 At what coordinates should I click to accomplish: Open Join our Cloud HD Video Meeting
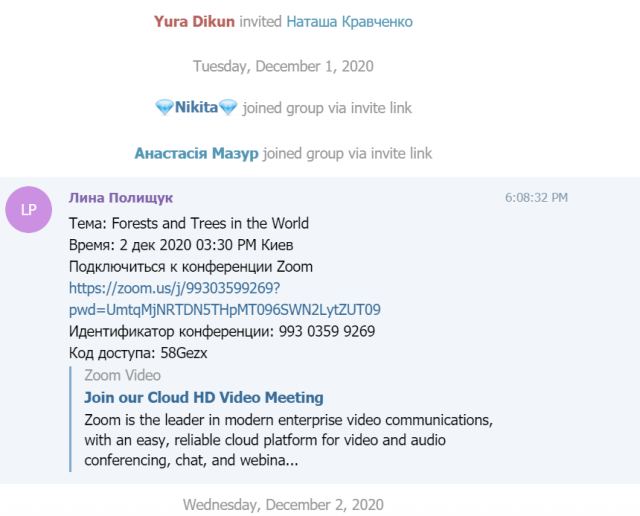204,397
